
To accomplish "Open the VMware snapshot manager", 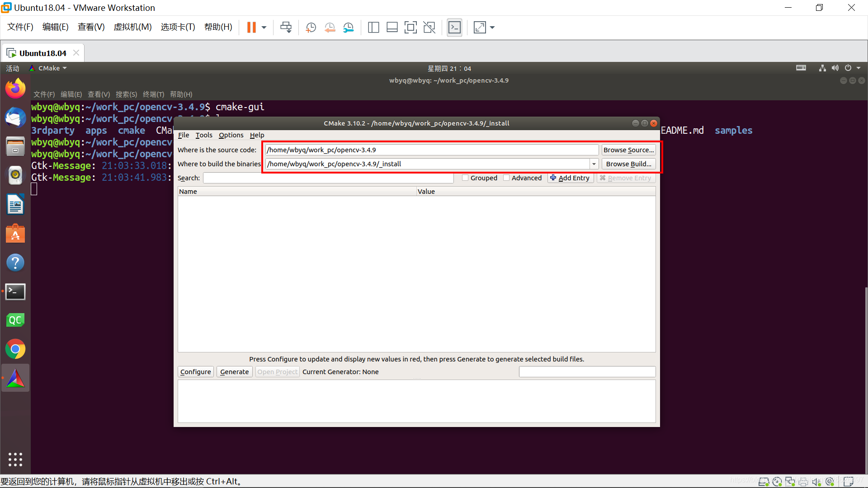I will [x=348, y=28].
